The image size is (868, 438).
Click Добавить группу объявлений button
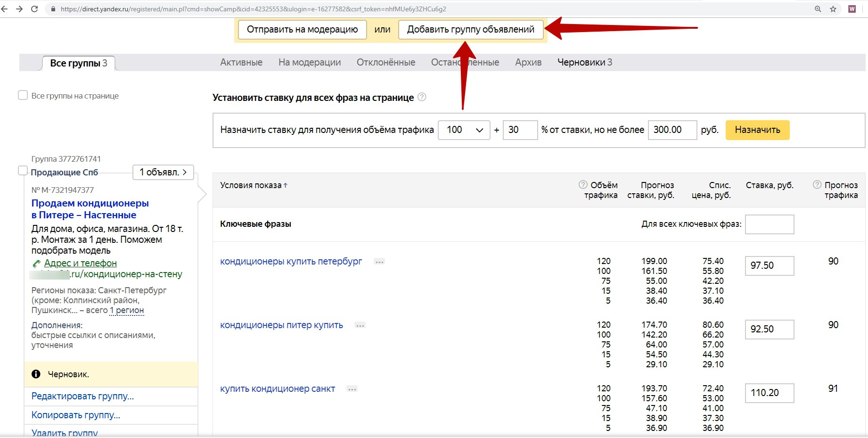pos(471,29)
